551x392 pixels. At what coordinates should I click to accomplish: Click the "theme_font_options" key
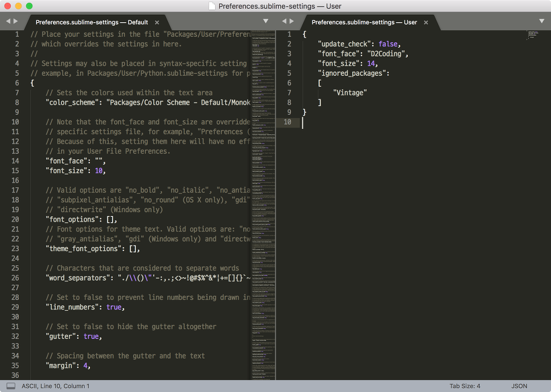coord(83,249)
